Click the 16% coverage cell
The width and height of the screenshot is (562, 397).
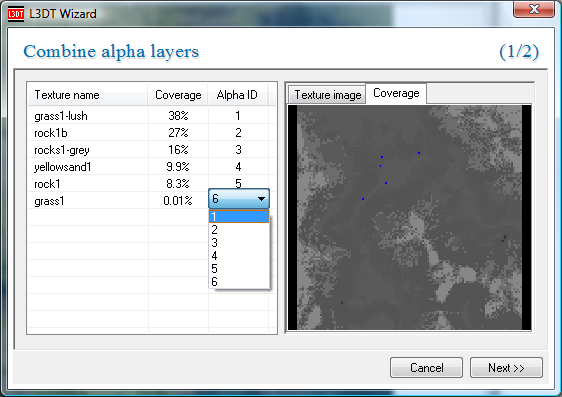coord(178,150)
